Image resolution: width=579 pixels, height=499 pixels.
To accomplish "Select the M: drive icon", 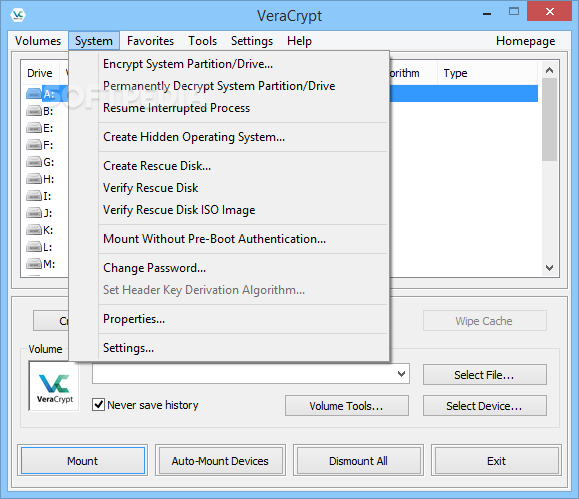I will pos(34,264).
